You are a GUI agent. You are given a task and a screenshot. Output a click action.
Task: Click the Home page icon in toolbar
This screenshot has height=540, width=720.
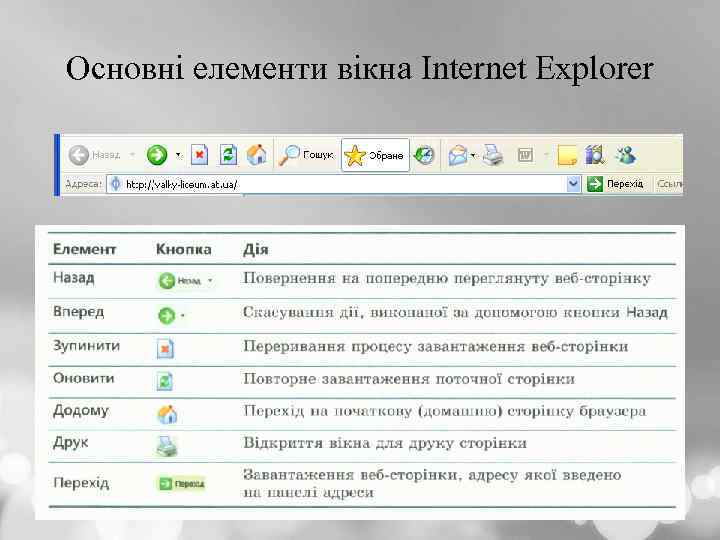click(257, 155)
